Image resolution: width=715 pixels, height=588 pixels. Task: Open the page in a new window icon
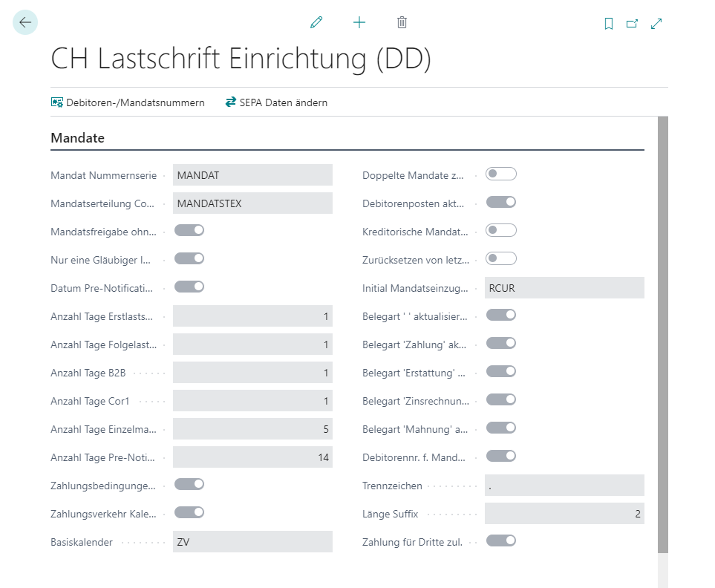[x=632, y=23]
